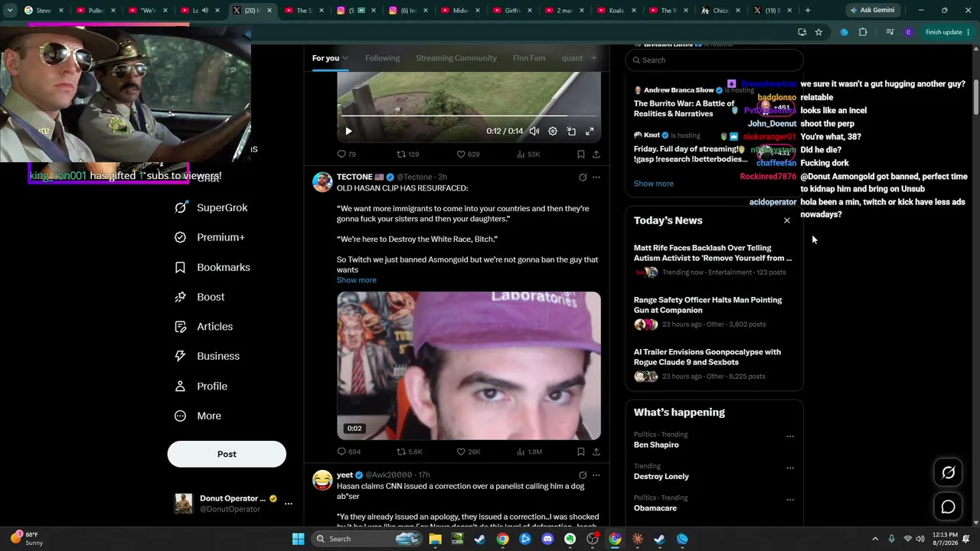980x551 pixels.
Task: Enter fullscreen on the top video
Action: pos(590,132)
